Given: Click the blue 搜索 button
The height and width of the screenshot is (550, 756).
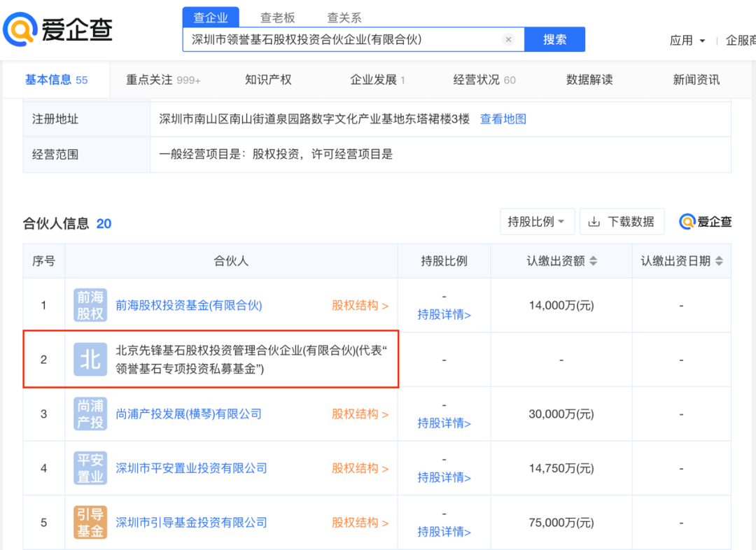Looking at the screenshot, I should tap(554, 39).
